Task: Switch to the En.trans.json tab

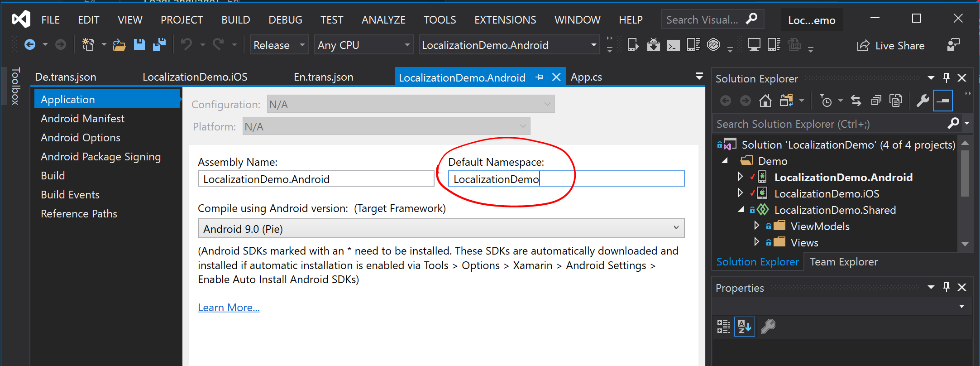Action: (324, 77)
